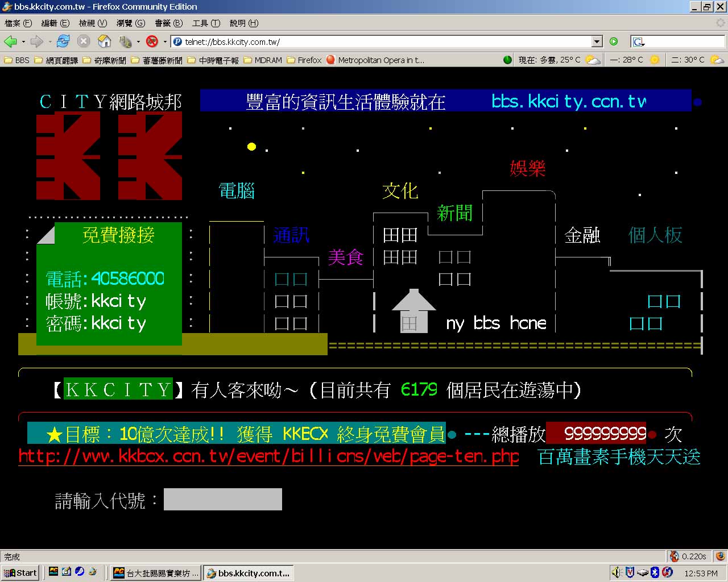Click the green Go button
728x582 pixels.
(x=614, y=41)
